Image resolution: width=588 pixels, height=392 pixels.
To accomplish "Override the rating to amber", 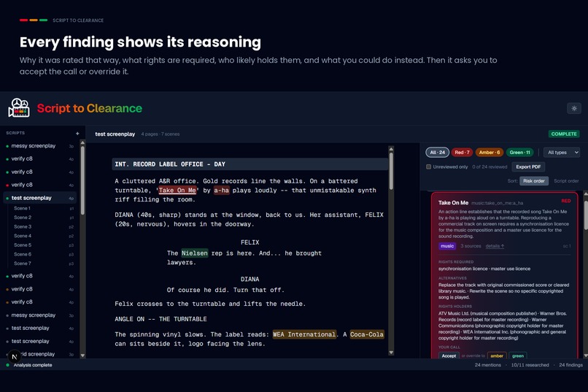I will pos(497,356).
